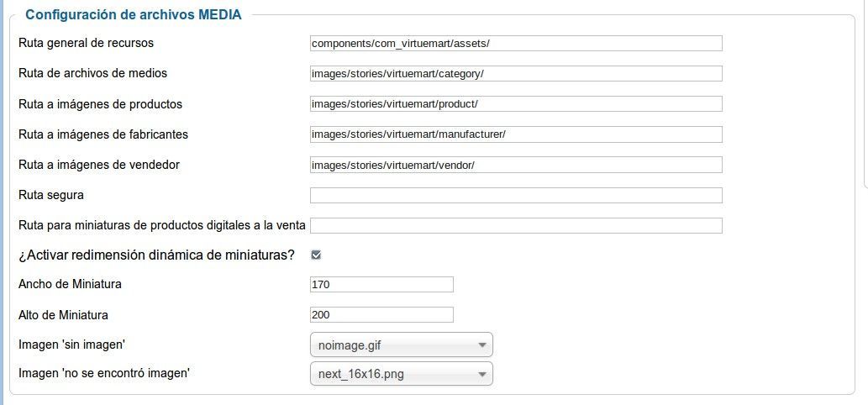Click the '¿Activar redimensión dinámica de miniaturas?' label
868x405 pixels.
[156, 255]
